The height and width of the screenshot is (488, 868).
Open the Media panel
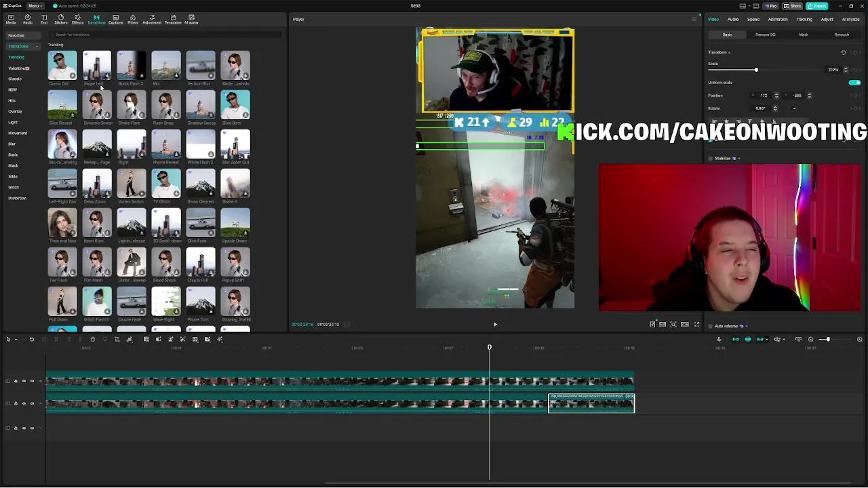[x=11, y=19]
